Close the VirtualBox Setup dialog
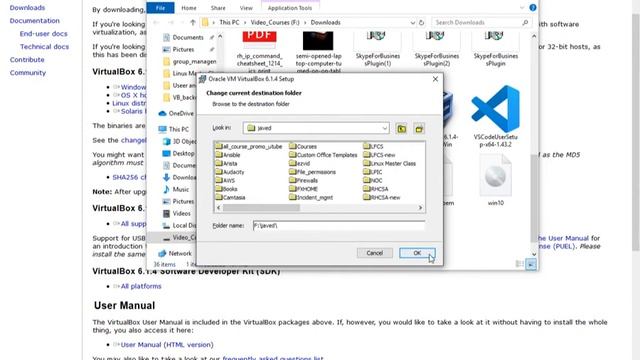This screenshot has height=360, width=640. 435,79
